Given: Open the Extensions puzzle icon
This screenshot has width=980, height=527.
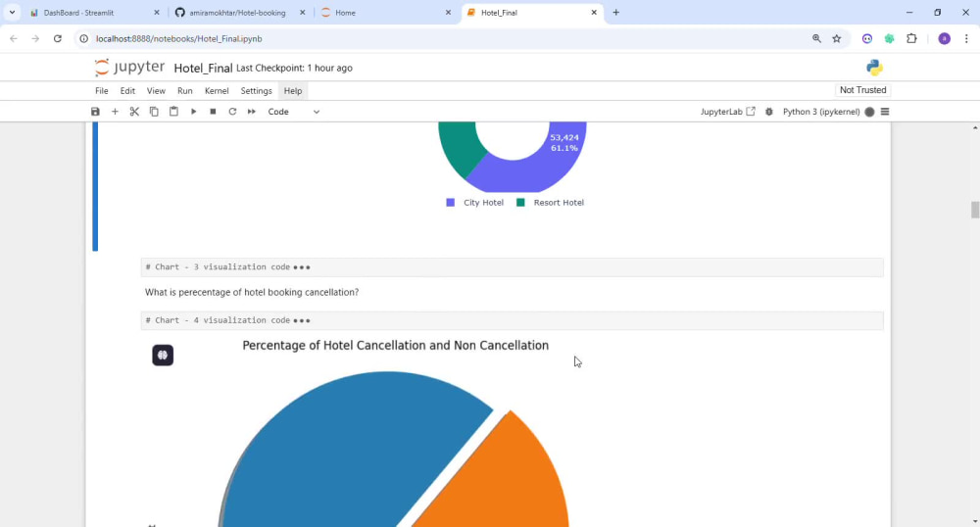Looking at the screenshot, I should coord(911,39).
